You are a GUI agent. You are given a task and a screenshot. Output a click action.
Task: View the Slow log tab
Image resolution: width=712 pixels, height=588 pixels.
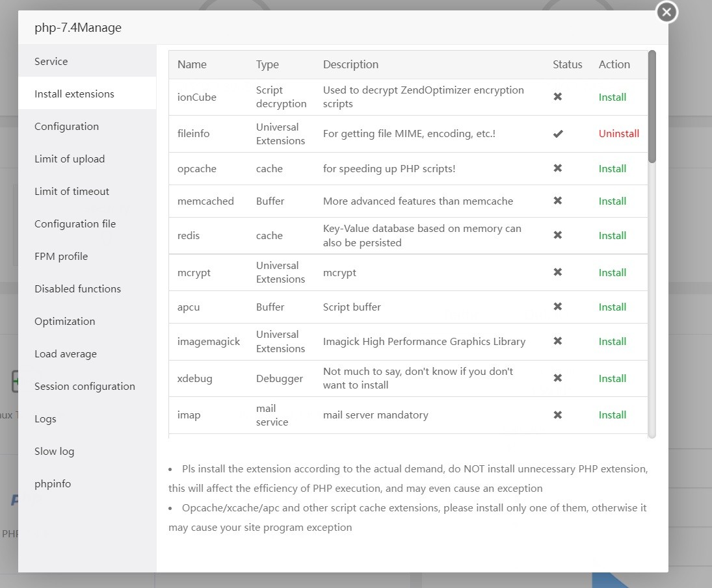[55, 452]
